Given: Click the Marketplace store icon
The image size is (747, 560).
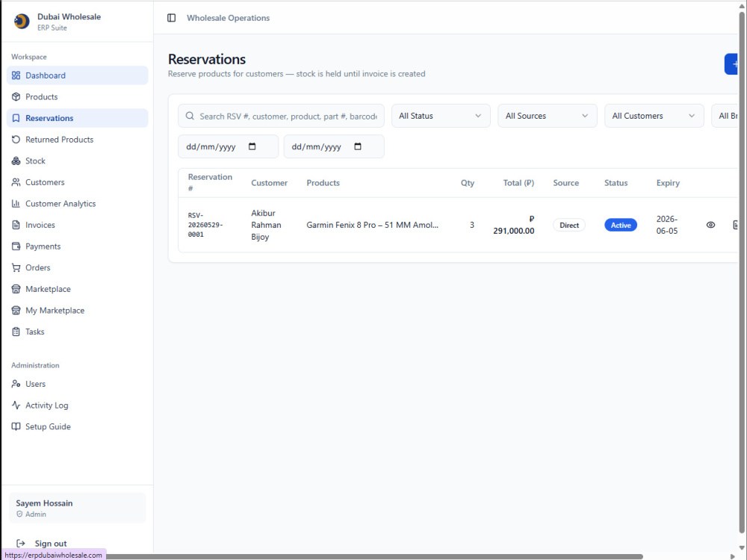Looking at the screenshot, I should 16,289.
